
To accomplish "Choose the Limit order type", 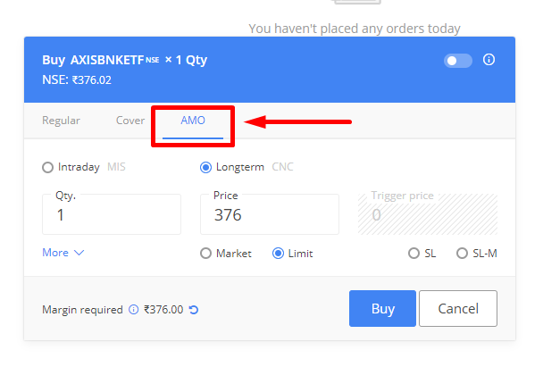I will pyautogui.click(x=278, y=253).
